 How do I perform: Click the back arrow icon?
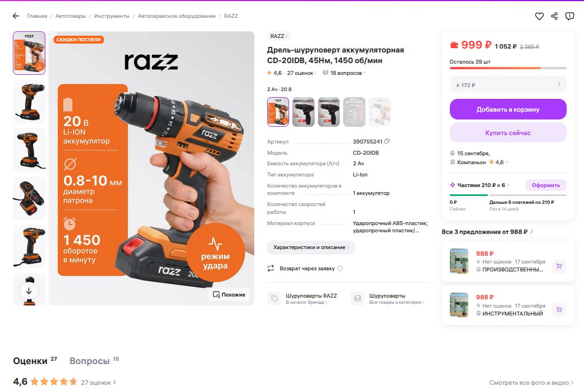(x=16, y=16)
